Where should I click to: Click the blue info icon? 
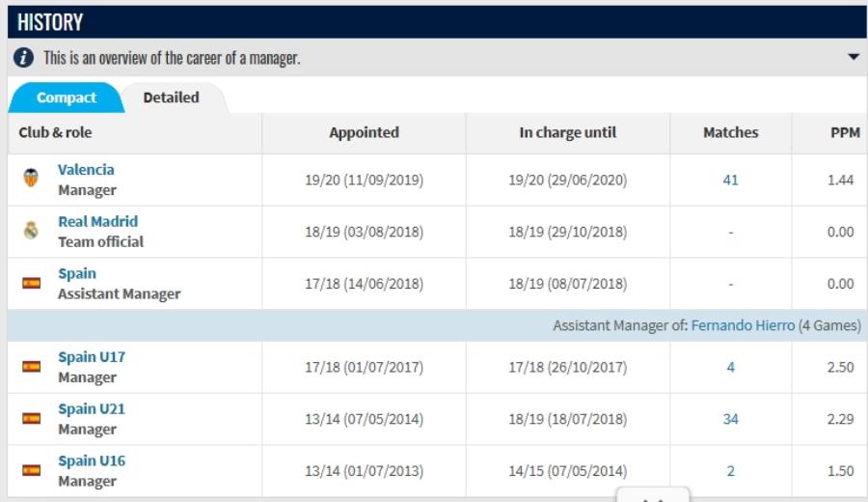(24, 58)
